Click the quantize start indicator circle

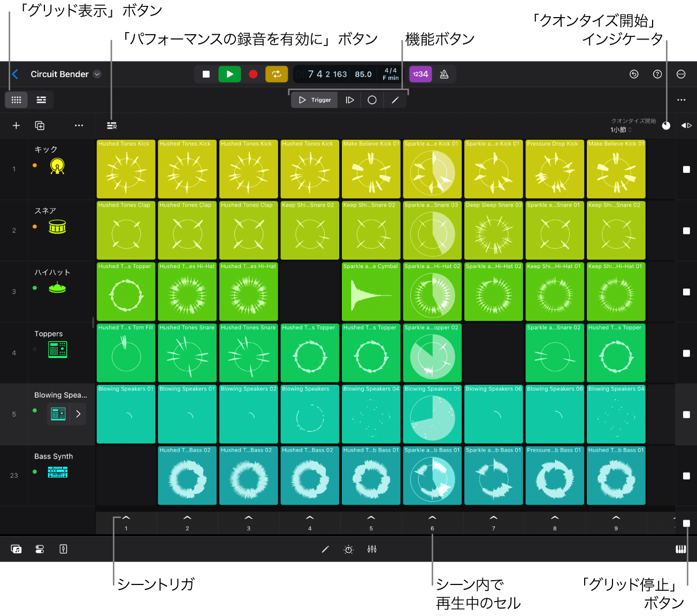click(x=666, y=126)
